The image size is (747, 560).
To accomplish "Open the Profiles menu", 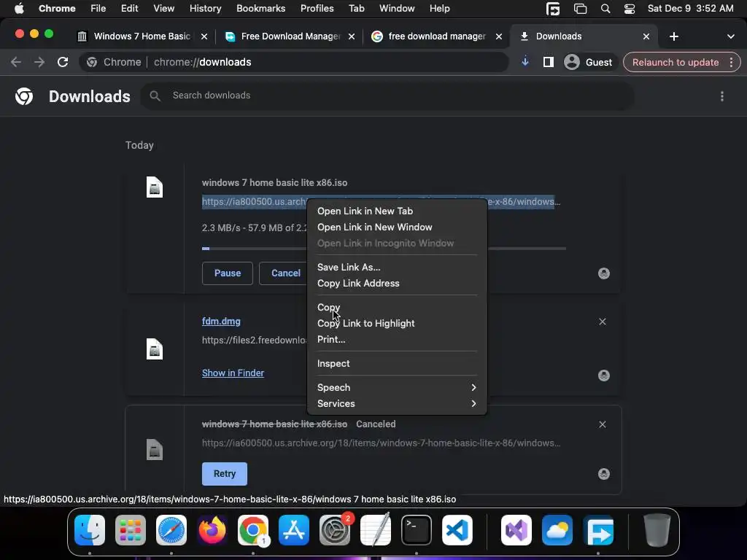I will 317,9.
